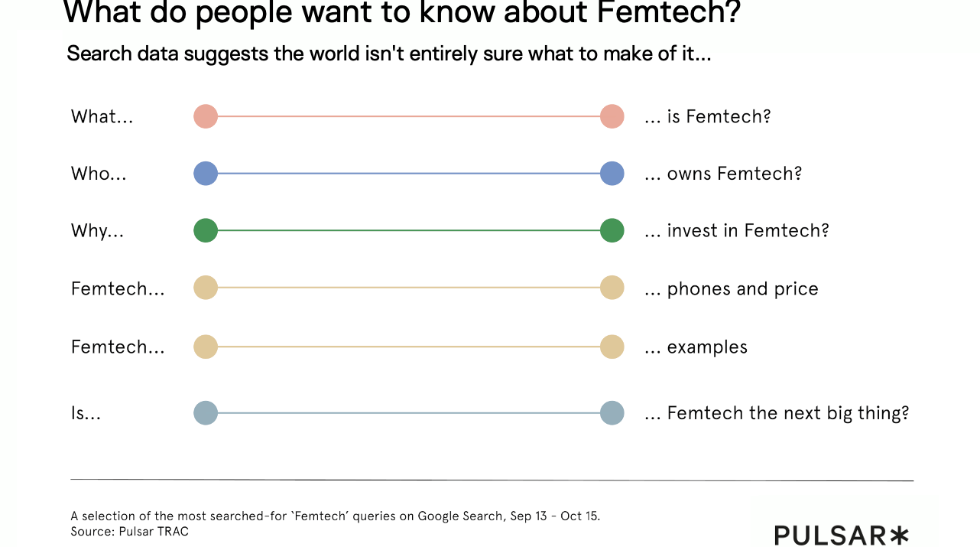Image resolution: width=980 pixels, height=547 pixels.
Task: Select the "... owns Femtech?" label
Action: 723,174
